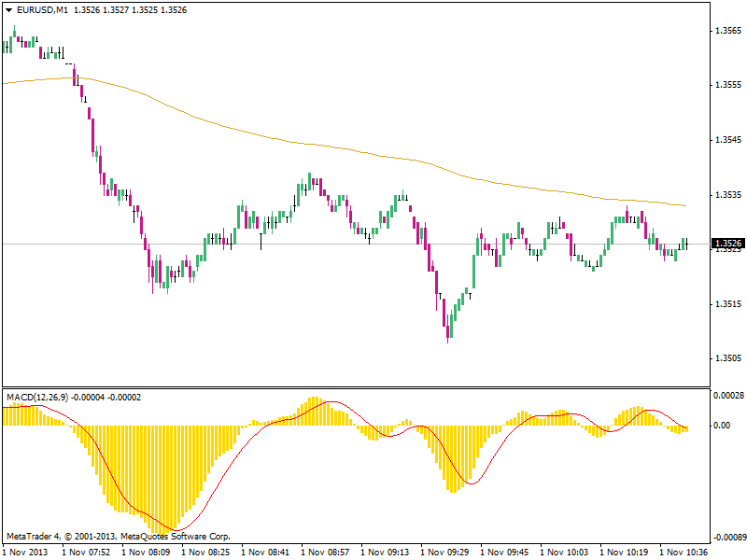Click the 0.00 MACD zero level label
Screen dimensions: 747x560
[722, 426]
